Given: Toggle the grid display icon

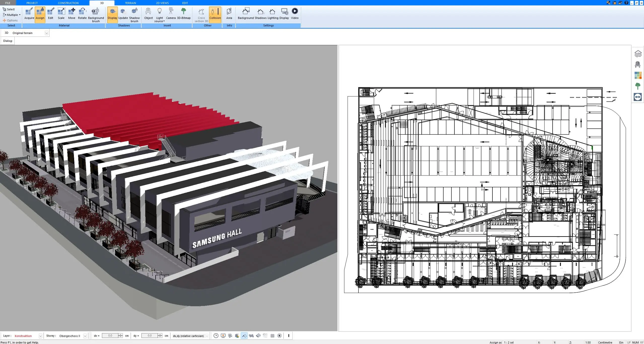Looking at the screenshot, I should point(272,336).
